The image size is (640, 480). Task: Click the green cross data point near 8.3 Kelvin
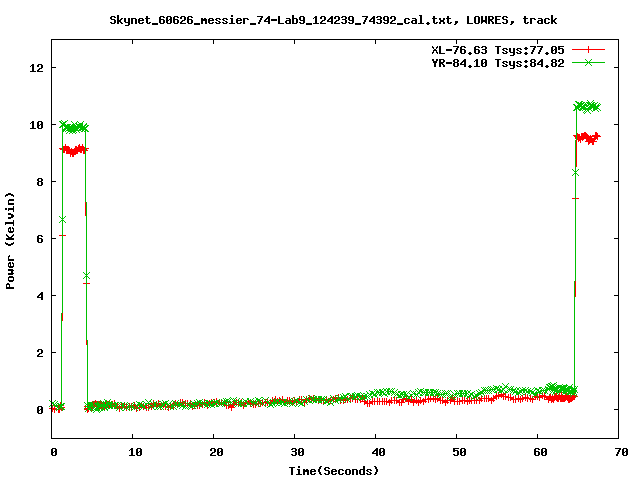[x=576, y=173]
